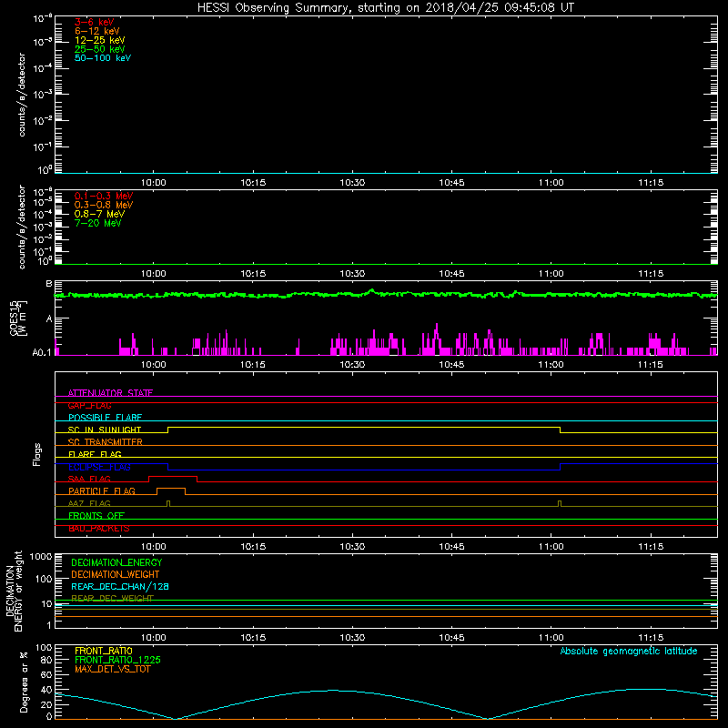
Task: Click the 'B' tick label in GOES panel
Action: tap(49, 284)
